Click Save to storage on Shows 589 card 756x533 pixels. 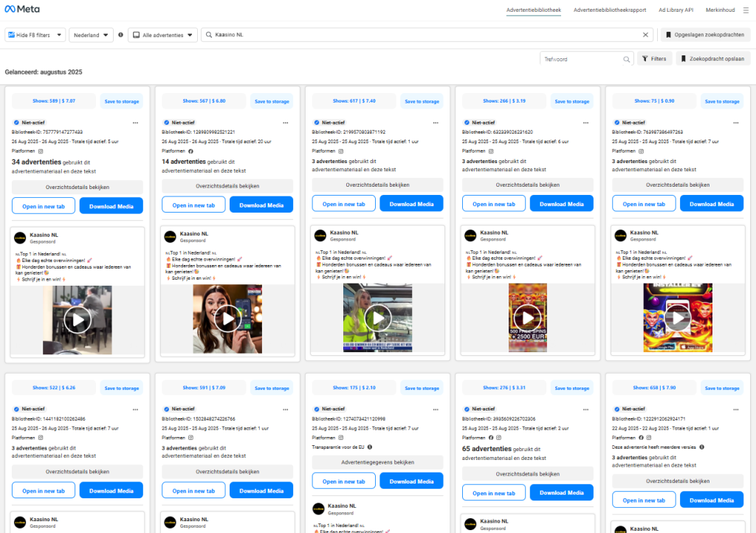[122, 101]
